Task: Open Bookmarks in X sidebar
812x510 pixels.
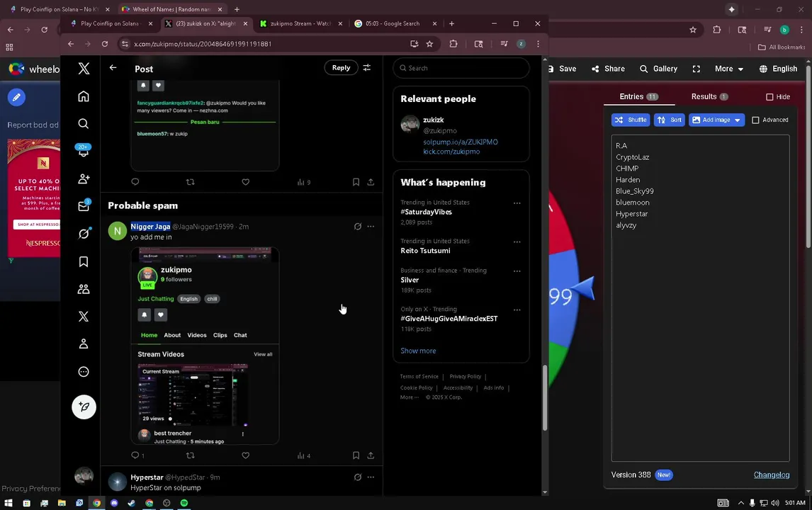Action: pyautogui.click(x=84, y=261)
